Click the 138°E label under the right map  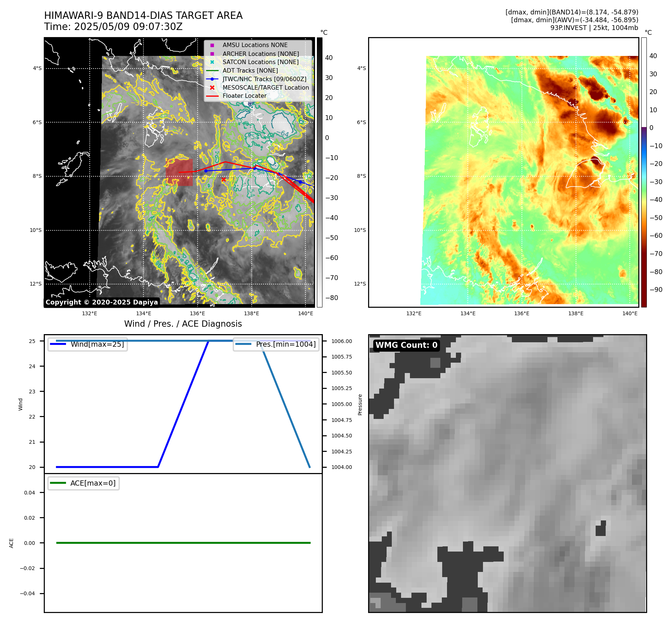pyautogui.click(x=576, y=313)
